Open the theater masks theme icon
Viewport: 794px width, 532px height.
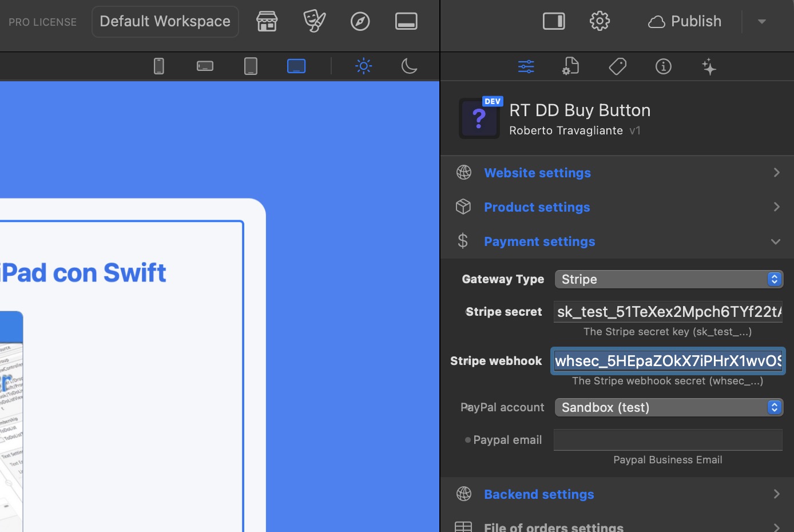coord(314,22)
